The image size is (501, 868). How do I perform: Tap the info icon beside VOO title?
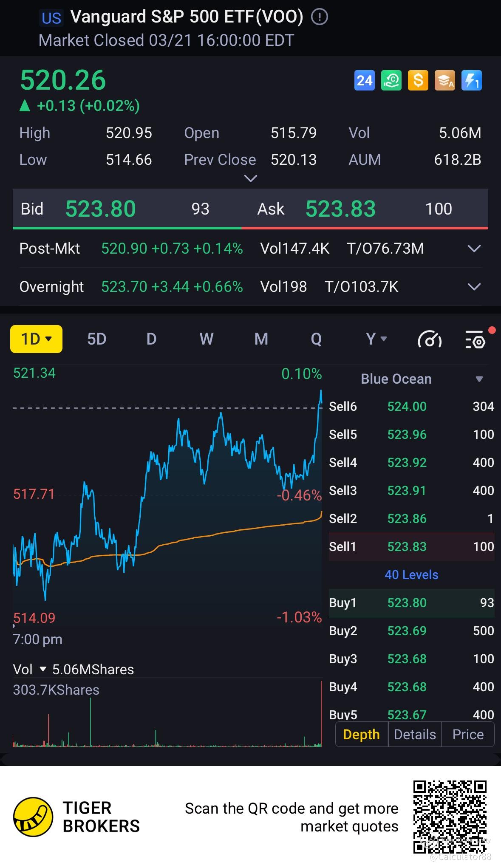(x=320, y=17)
